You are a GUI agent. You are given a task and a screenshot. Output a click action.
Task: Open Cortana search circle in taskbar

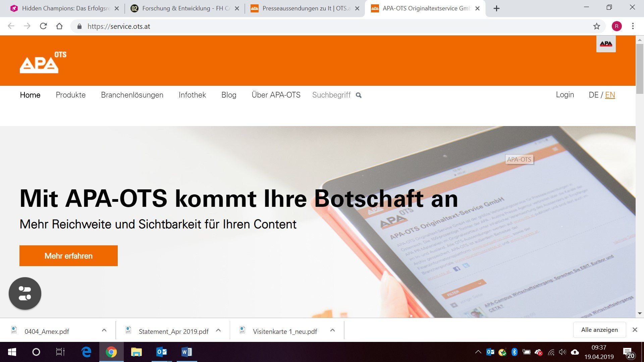coord(36,352)
